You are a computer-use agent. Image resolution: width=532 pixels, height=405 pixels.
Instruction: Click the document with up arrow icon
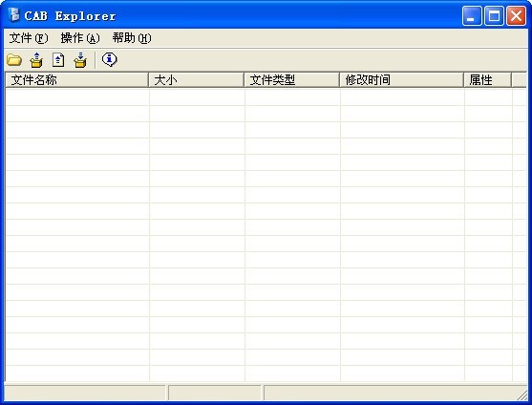click(x=58, y=60)
